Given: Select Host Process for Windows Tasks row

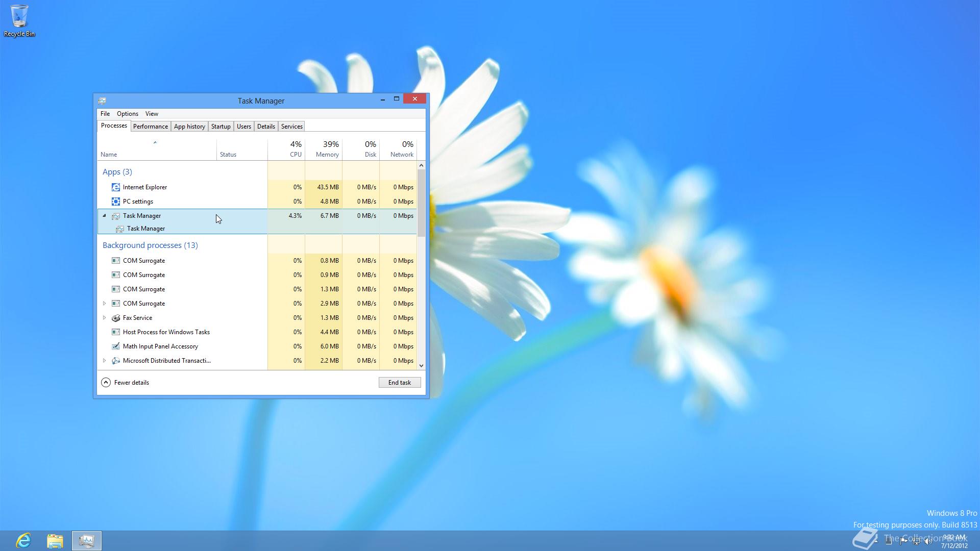Looking at the screenshot, I should tap(257, 332).
